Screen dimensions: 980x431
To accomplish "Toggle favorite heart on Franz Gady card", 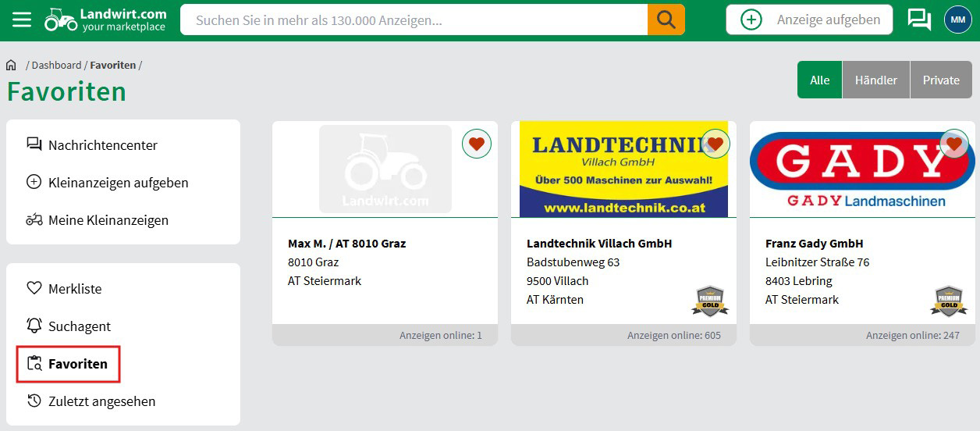I will 954,144.
